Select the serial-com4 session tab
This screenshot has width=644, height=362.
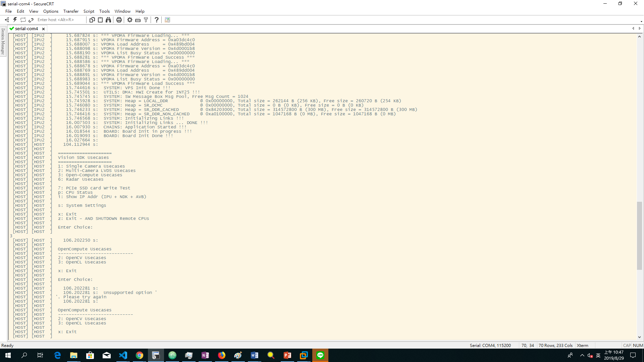26,28
